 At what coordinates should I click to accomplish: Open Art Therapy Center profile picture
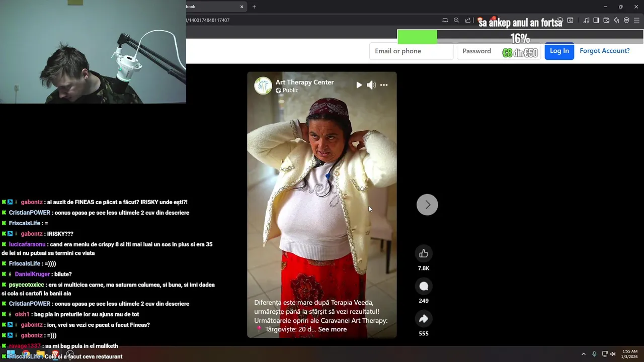pos(263,85)
